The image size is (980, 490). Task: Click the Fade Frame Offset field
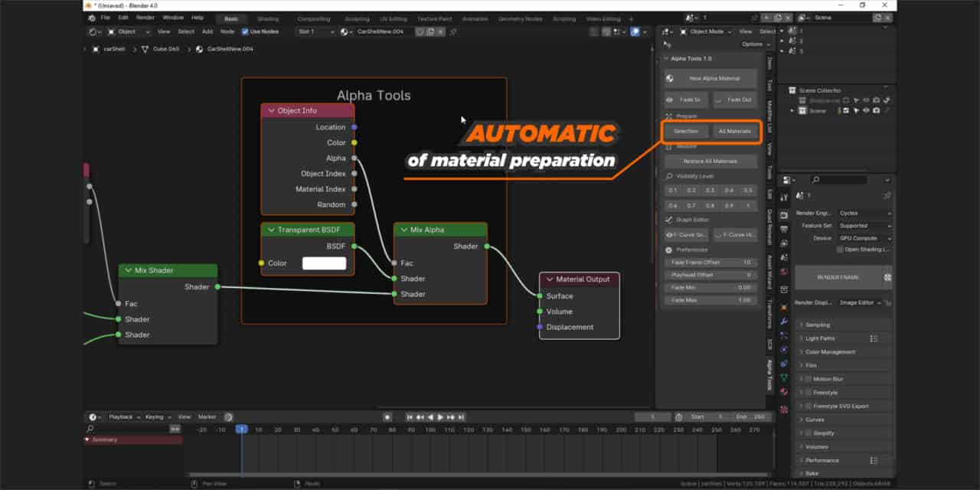pos(710,263)
